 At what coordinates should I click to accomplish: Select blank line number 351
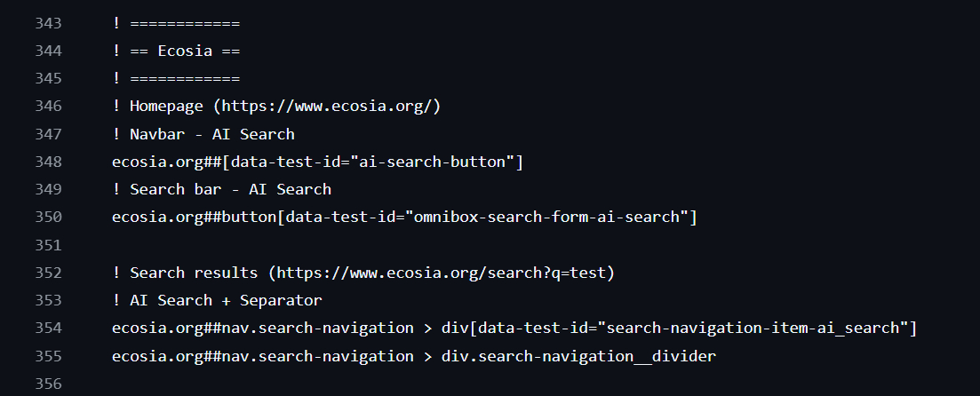[x=48, y=245]
